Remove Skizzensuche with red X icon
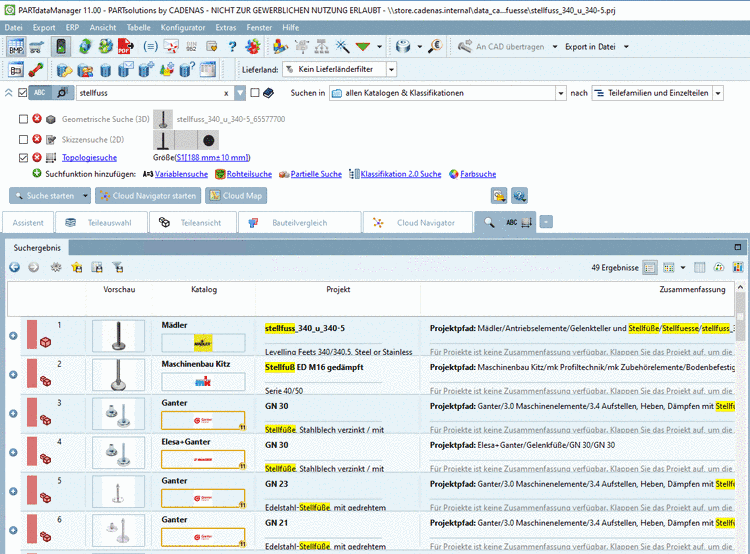 click(x=37, y=139)
